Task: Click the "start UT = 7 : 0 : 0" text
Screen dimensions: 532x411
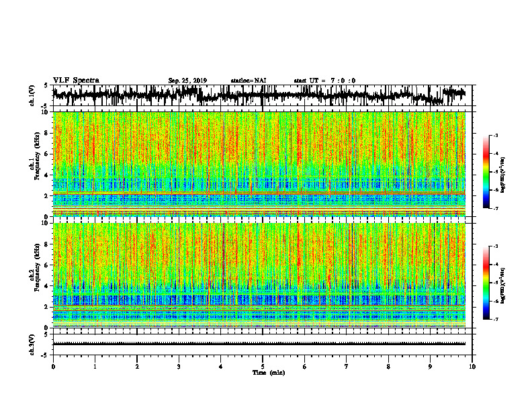Action: click(x=324, y=81)
